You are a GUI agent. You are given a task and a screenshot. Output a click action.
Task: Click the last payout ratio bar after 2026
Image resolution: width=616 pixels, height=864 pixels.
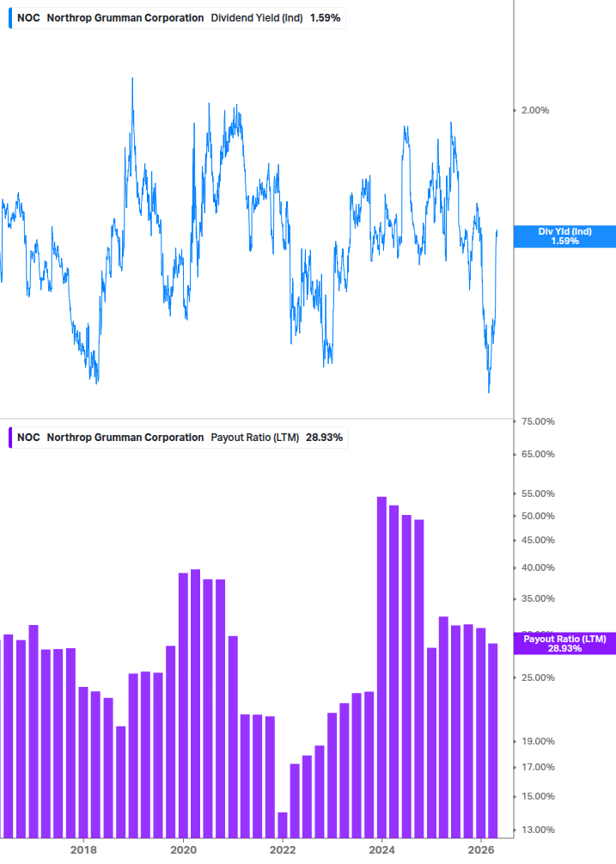[492, 740]
